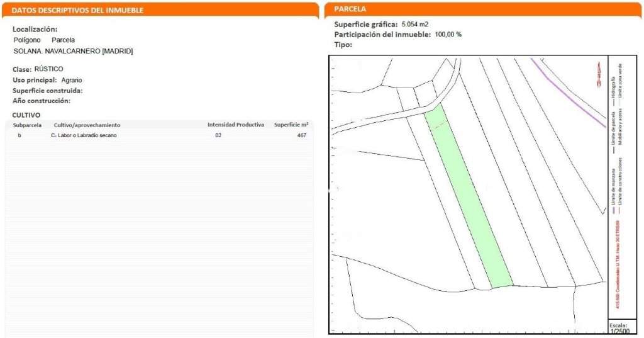Click the 'Intensidad Productiva' column header

pyautogui.click(x=236, y=125)
